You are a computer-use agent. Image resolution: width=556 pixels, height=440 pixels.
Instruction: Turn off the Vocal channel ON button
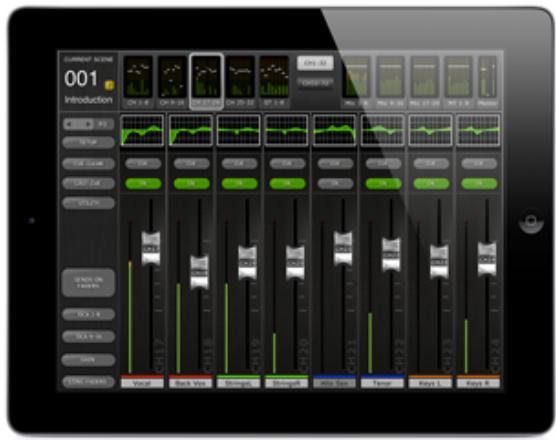[143, 183]
